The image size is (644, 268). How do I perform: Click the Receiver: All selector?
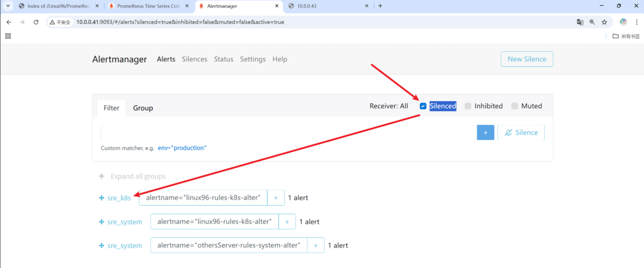[389, 106]
